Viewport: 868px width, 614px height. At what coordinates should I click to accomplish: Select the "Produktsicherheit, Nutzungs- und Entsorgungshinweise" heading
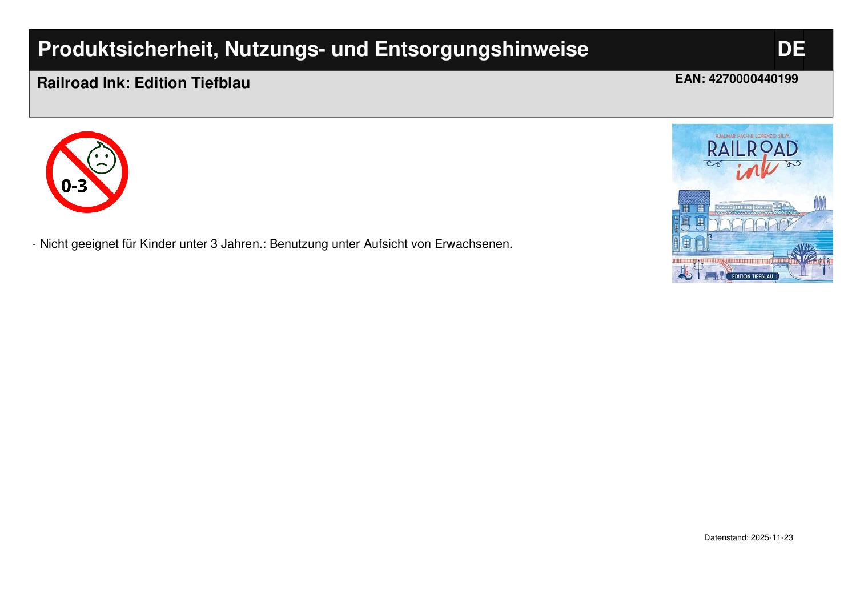click(313, 49)
